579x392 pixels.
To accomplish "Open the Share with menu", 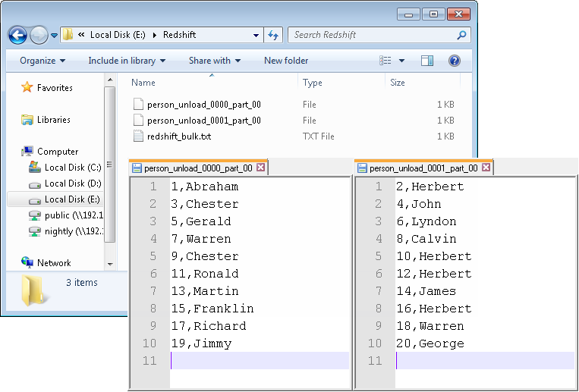I will pos(215,61).
